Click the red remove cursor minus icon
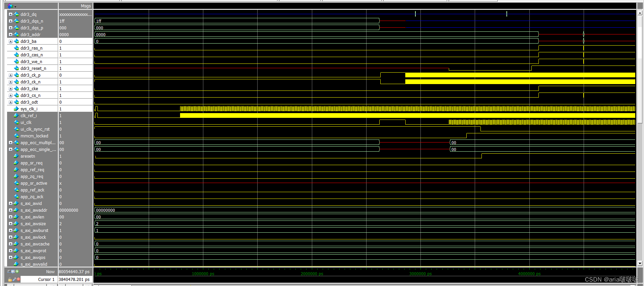 click(x=18, y=279)
